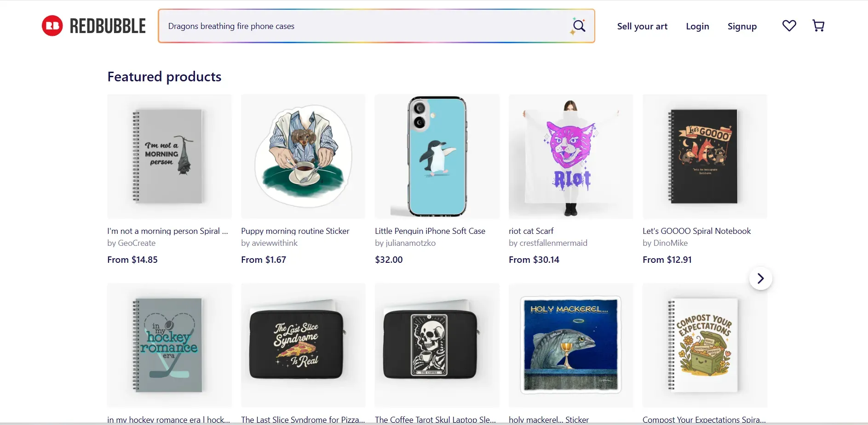View the holy mackerel Sticker image

(x=570, y=346)
